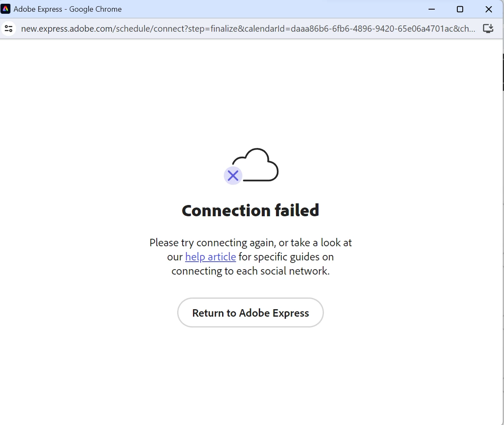Click the cloud with X error icon

(251, 166)
